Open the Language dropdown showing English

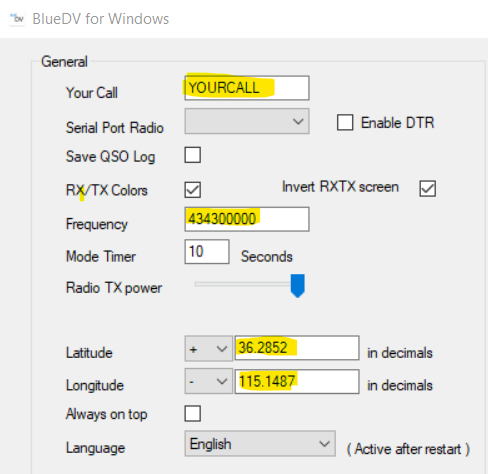click(x=260, y=444)
